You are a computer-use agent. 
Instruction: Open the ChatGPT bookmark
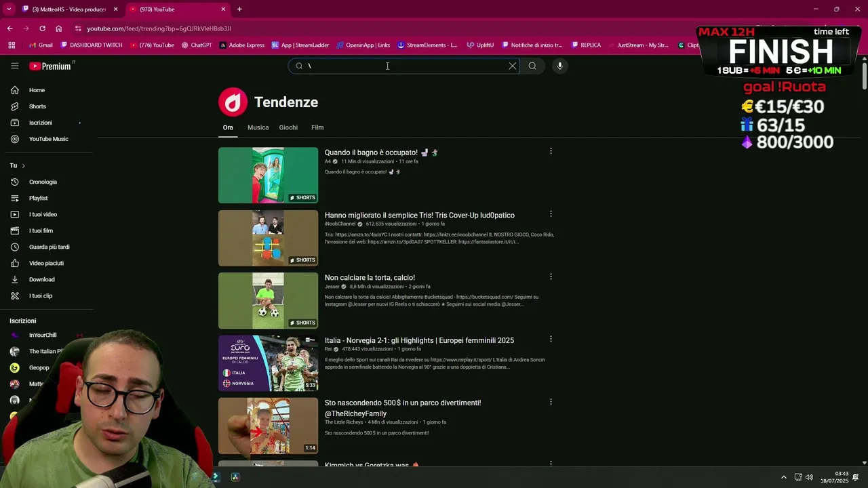click(x=197, y=45)
